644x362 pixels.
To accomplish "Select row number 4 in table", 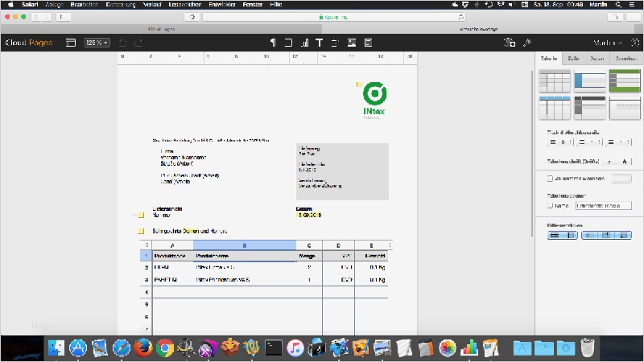I will [x=147, y=292].
